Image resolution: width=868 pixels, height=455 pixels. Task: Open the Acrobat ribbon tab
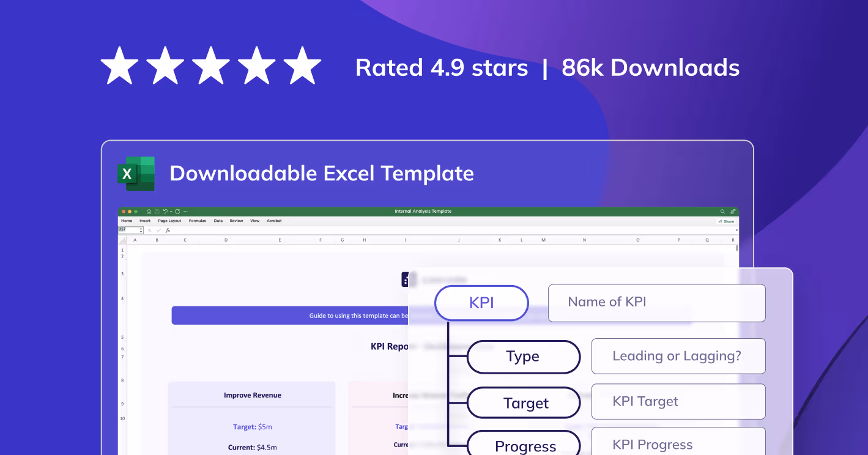(274, 221)
